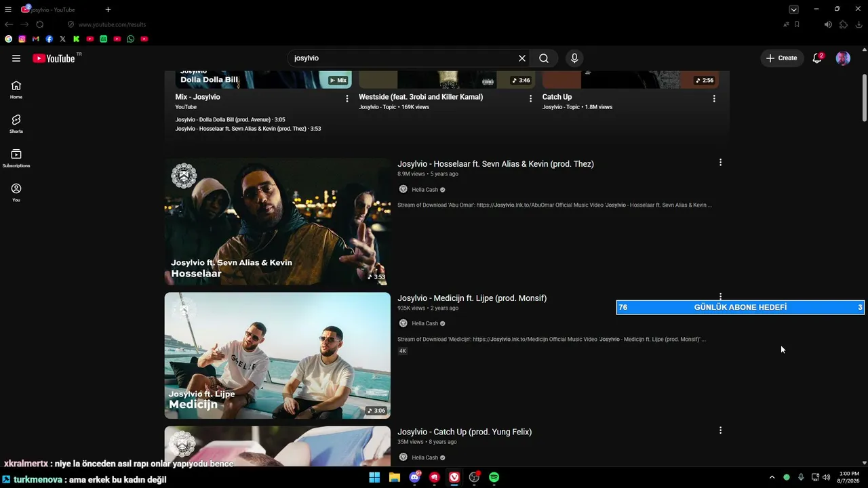Viewport: 868px width, 488px height.
Task: Start voice search with the microphone
Action: coord(574,58)
